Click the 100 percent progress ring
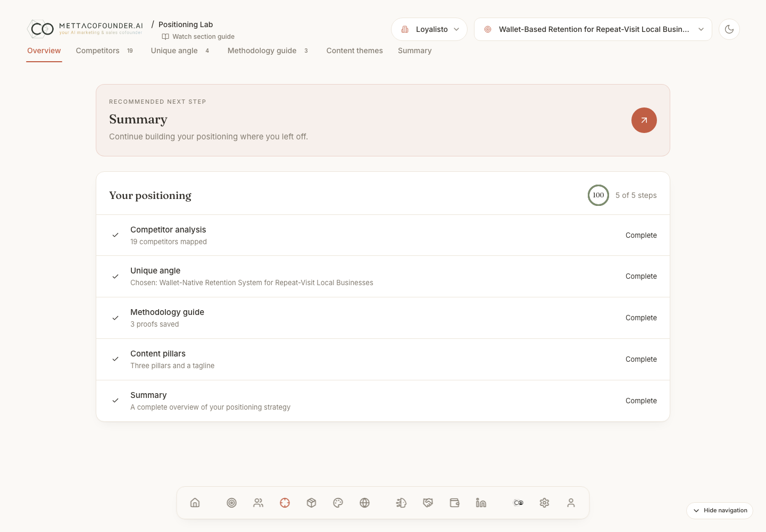 (598, 195)
